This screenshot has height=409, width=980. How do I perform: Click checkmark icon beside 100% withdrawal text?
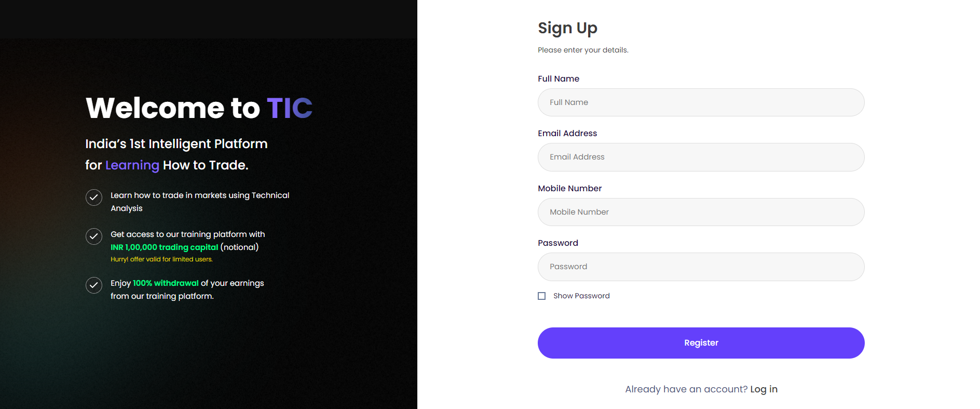pyautogui.click(x=94, y=285)
